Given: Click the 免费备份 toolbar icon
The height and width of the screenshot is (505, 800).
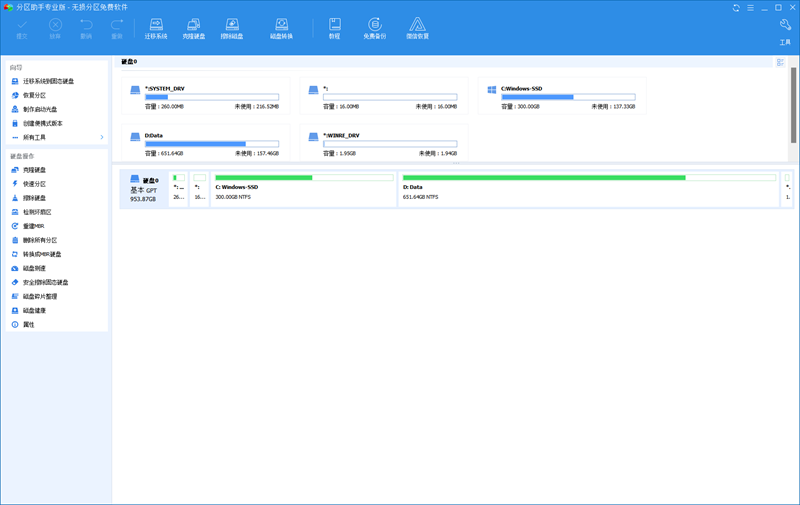Looking at the screenshot, I should [373, 27].
